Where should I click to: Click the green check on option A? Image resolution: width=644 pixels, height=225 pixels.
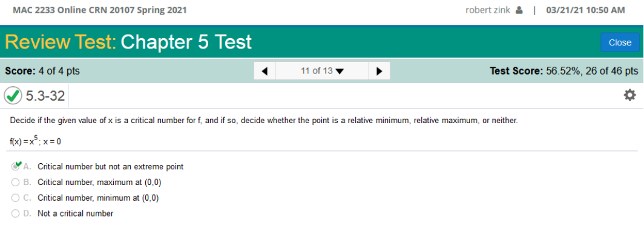click(18, 164)
